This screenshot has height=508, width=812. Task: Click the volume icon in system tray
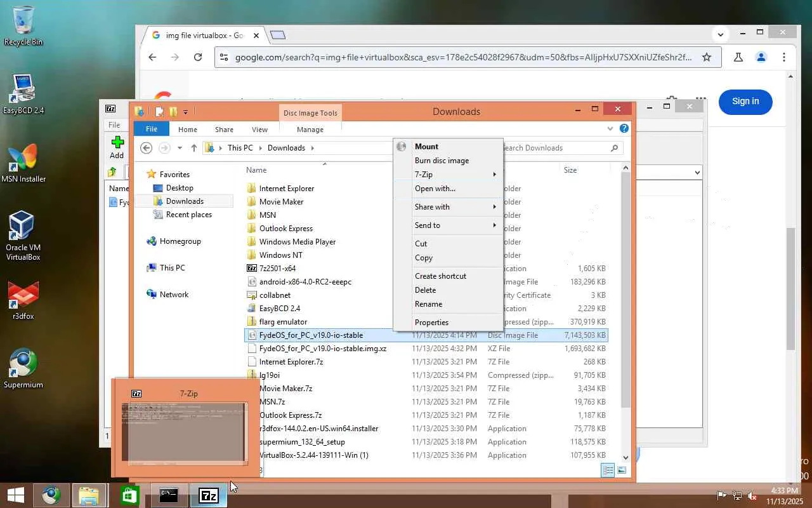(x=752, y=495)
